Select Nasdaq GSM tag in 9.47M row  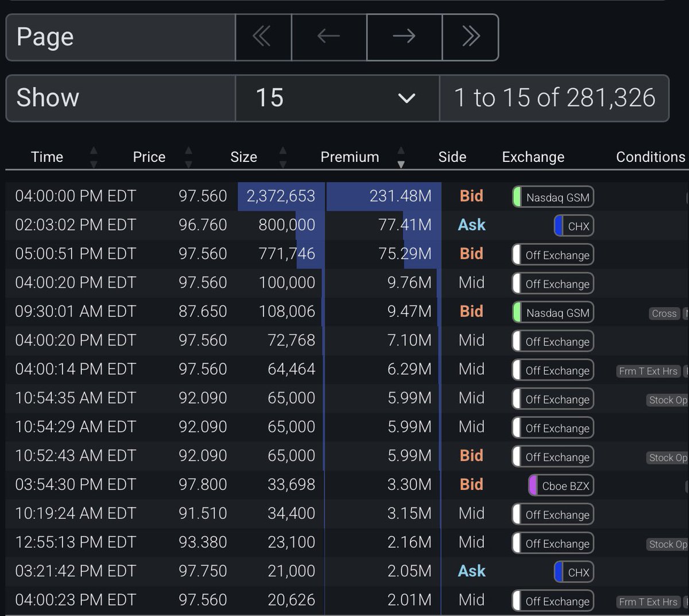(553, 313)
